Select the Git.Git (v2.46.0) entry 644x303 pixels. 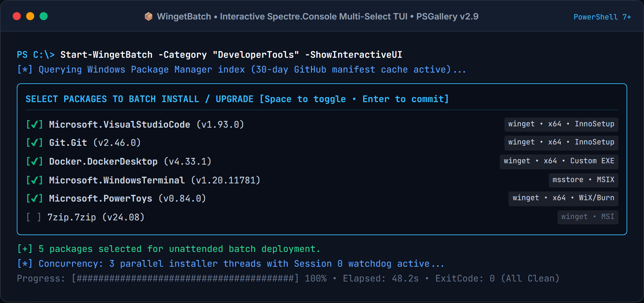tap(95, 143)
